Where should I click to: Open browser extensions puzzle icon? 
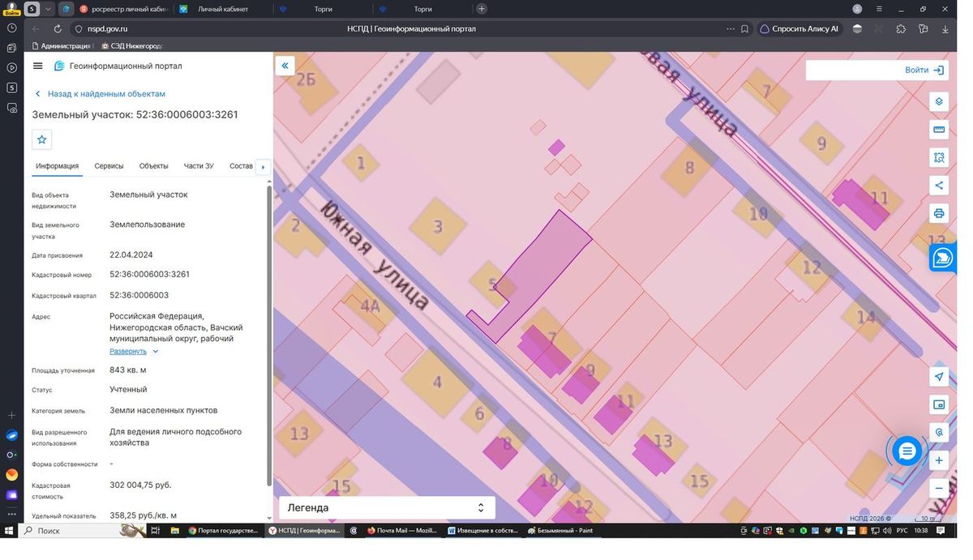[901, 29]
